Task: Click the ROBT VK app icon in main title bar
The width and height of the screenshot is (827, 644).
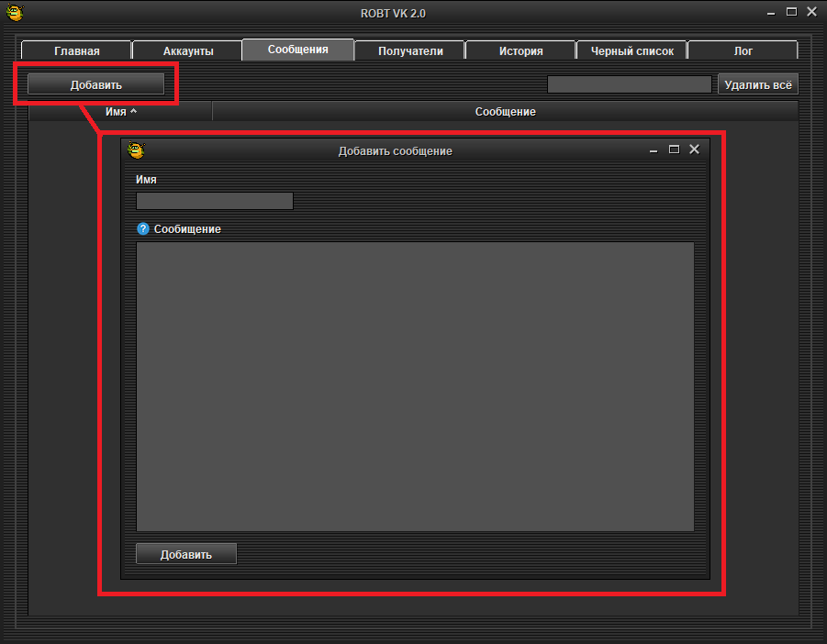Action: coord(15,13)
